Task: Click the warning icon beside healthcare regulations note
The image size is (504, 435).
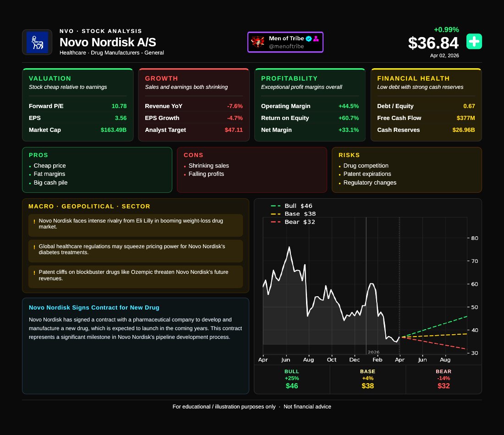Action: point(34,247)
